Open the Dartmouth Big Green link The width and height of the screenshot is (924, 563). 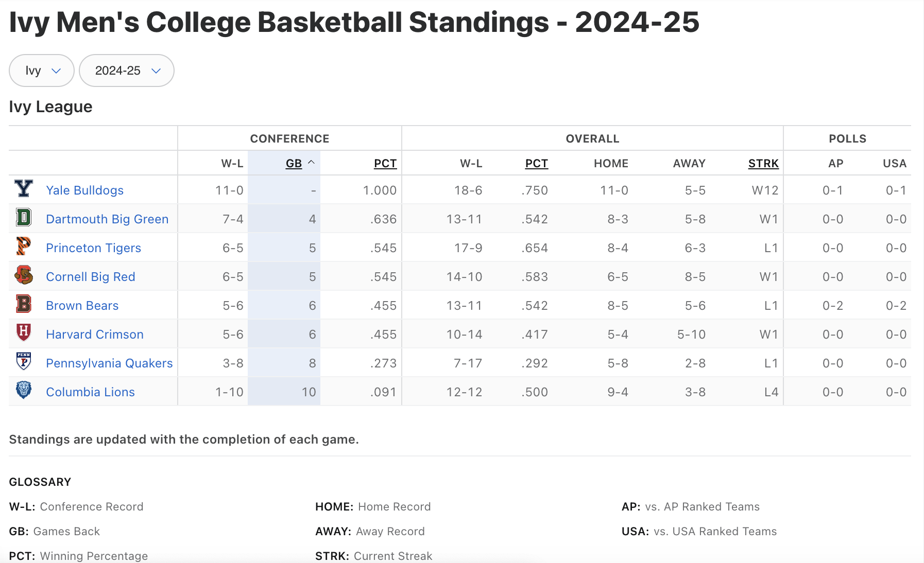point(107,219)
